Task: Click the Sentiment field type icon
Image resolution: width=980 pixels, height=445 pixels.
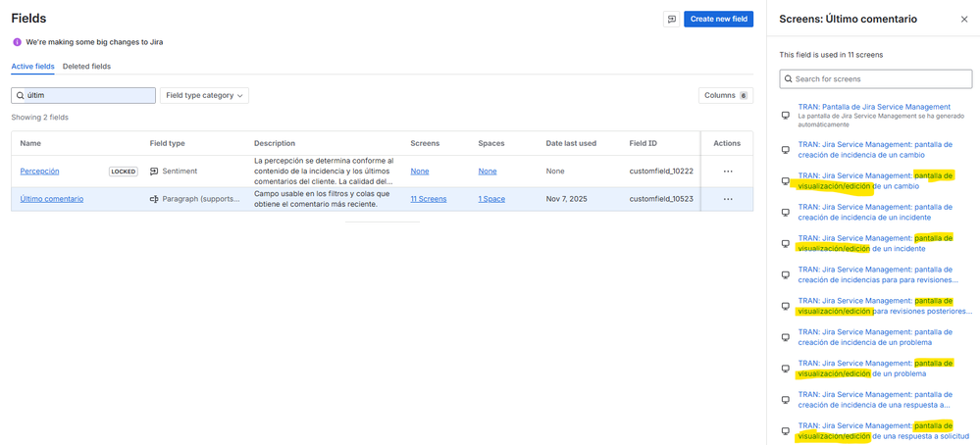Action: pos(154,171)
